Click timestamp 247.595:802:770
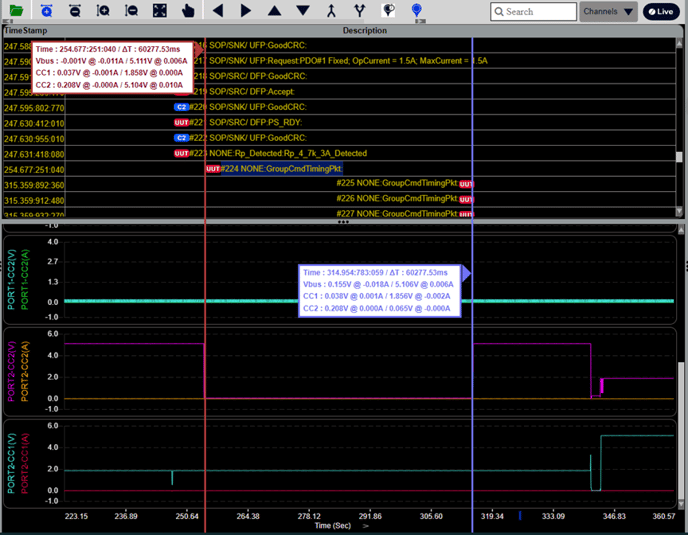This screenshot has height=535, width=688. coord(34,108)
